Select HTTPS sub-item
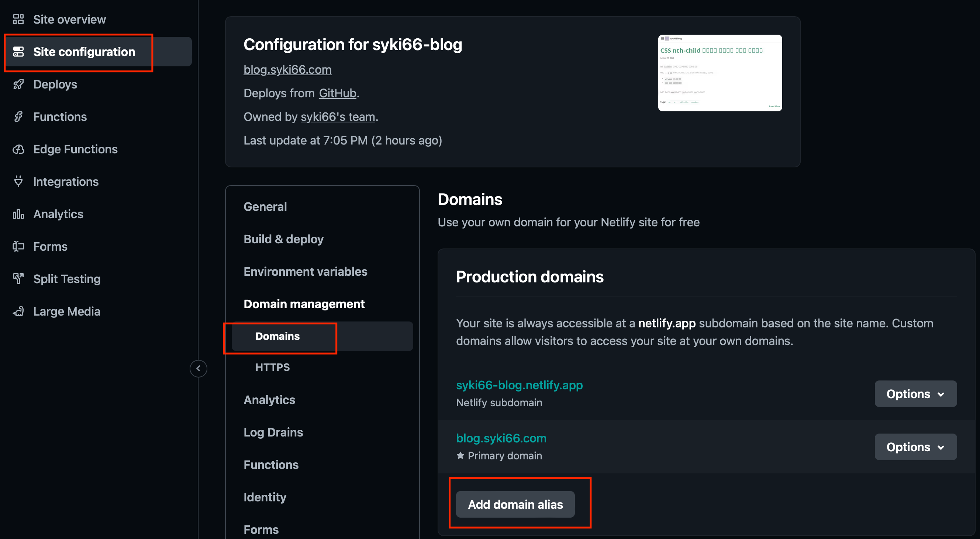The width and height of the screenshot is (980, 539). (272, 367)
